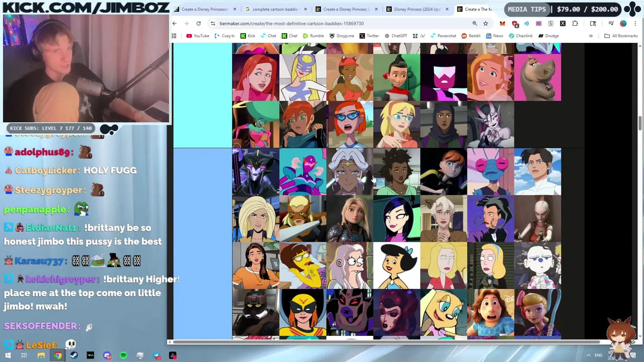
Task: Open Windows Start menu
Action: tap(8, 355)
